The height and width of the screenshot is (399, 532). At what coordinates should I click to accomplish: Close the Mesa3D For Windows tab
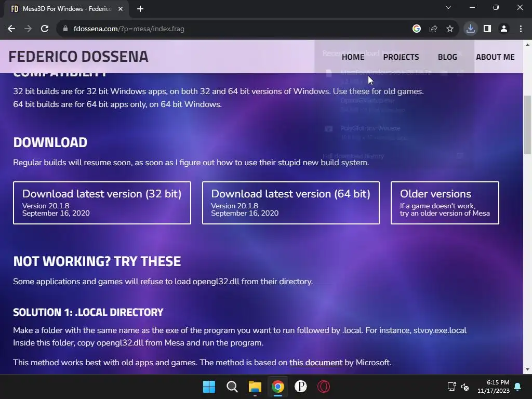coord(121,9)
